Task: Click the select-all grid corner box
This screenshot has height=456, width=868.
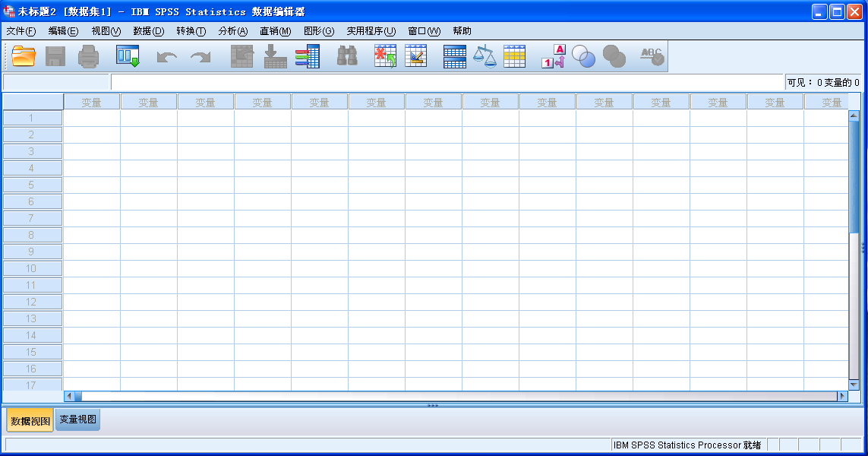Action: point(33,102)
